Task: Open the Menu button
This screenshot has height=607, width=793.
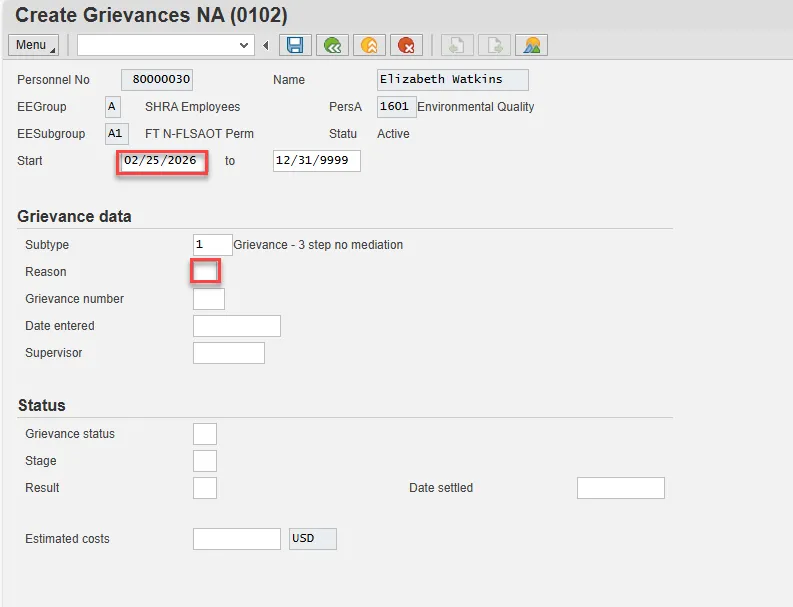Action: click(33, 45)
